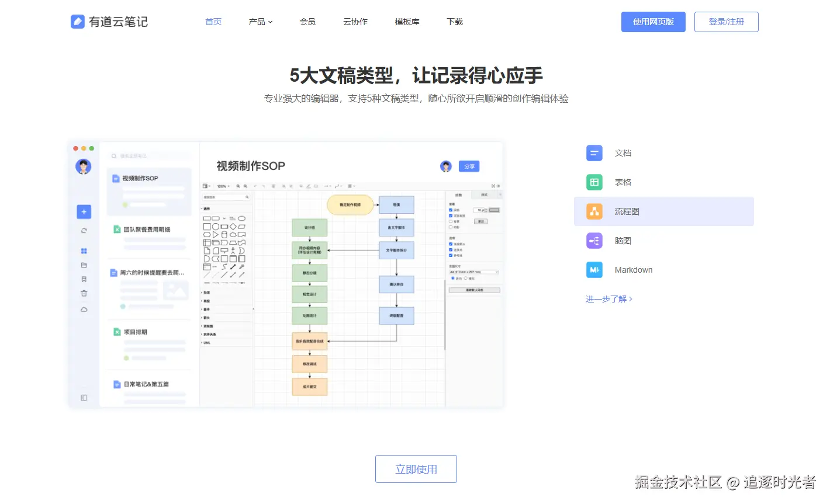
Task: Click the magnifier in shape search box
Action: 247,197
